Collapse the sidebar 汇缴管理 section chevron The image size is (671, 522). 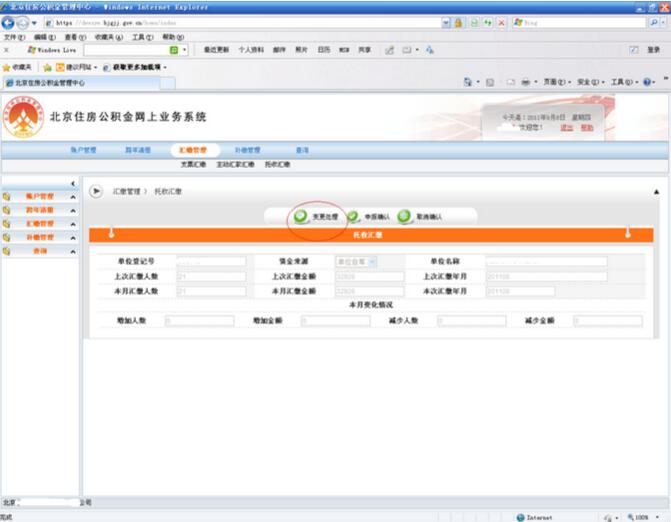click(x=73, y=224)
